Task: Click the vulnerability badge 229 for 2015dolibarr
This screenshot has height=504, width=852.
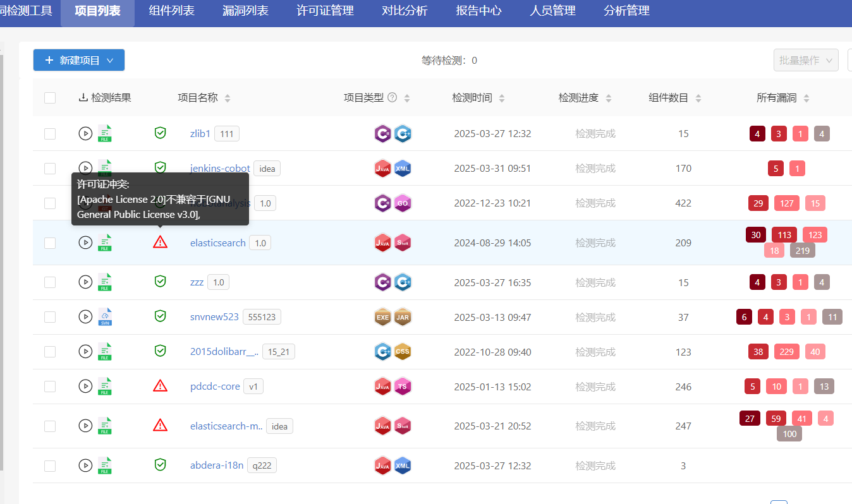Action: pos(787,352)
